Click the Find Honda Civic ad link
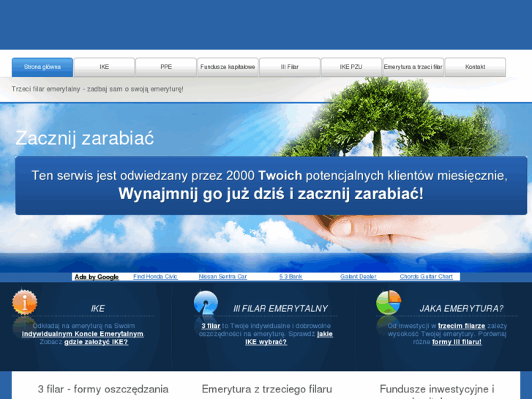The width and height of the screenshot is (532, 399). point(155,277)
